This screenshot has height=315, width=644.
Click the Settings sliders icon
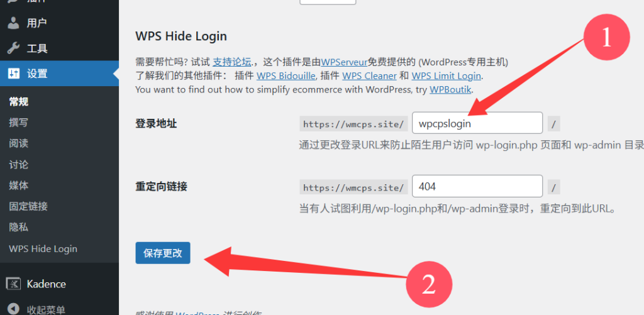pyautogui.click(x=14, y=74)
